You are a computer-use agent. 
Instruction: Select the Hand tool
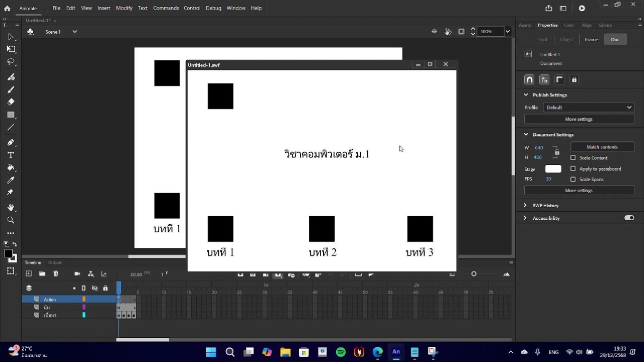[11, 208]
